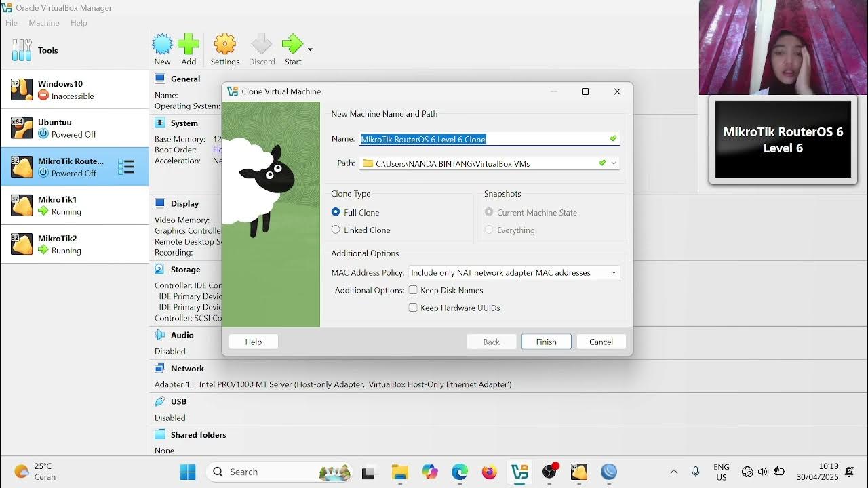Screen dimensions: 868x488
Task: Click the VirtualBox taskbar icon
Action: pos(519,472)
